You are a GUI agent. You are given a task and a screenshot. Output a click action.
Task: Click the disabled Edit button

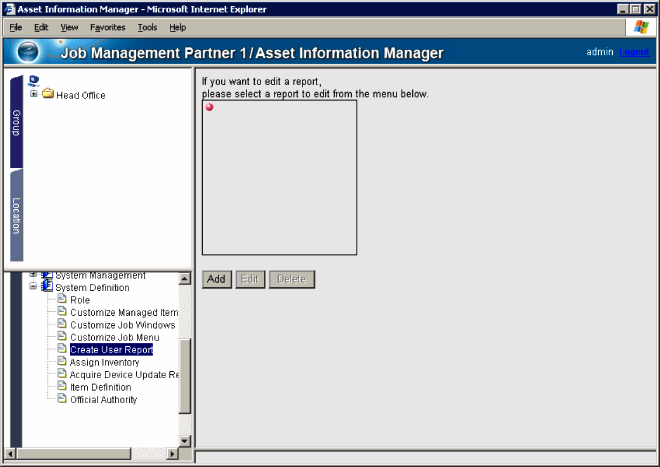(250, 279)
